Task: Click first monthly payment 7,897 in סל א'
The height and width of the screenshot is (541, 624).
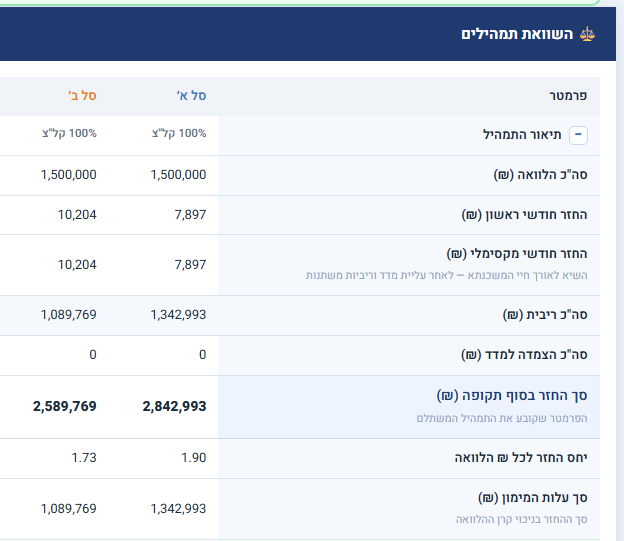Action: click(190, 215)
